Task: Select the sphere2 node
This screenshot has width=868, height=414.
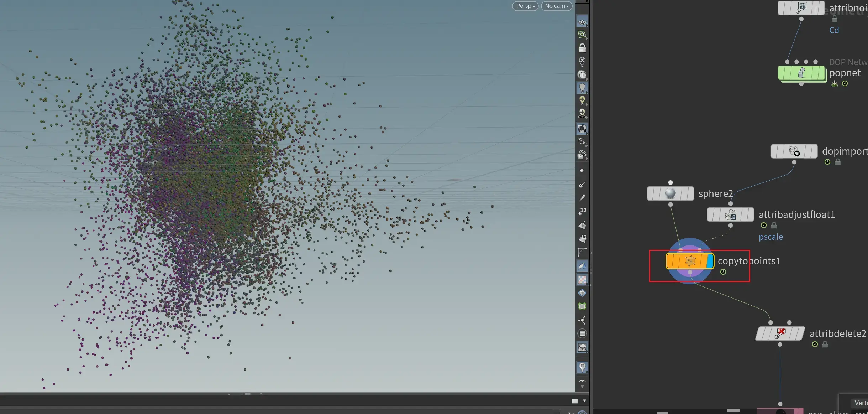Action: 670,193
